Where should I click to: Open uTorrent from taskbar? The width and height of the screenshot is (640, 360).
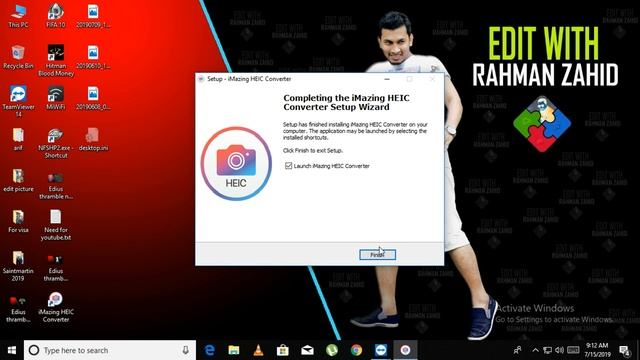332,350
